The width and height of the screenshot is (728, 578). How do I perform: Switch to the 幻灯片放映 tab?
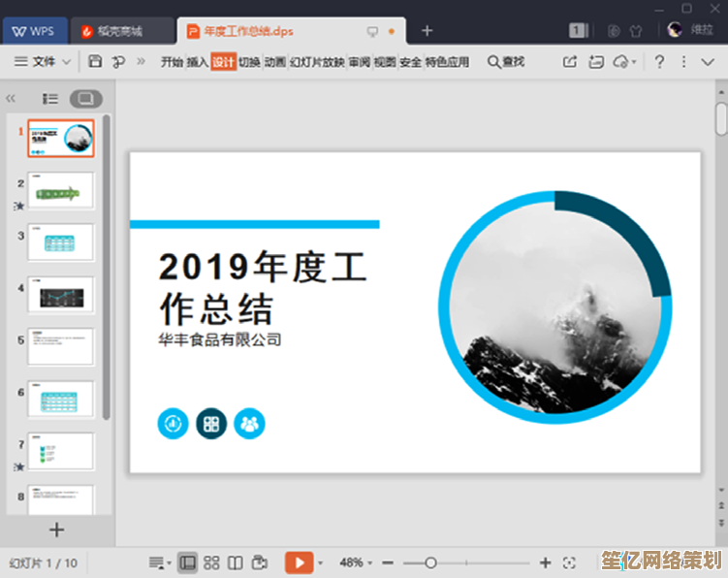click(317, 61)
